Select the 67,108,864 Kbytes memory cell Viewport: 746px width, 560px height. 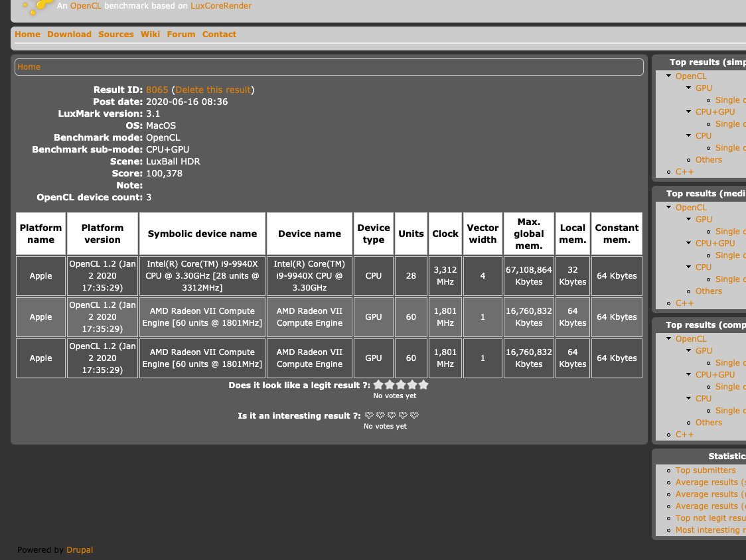[528, 276]
